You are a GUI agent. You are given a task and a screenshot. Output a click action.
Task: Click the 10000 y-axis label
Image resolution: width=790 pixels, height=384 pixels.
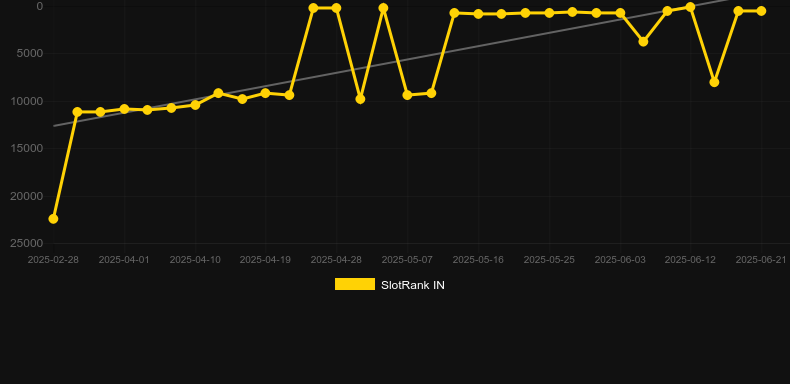pyautogui.click(x=26, y=101)
